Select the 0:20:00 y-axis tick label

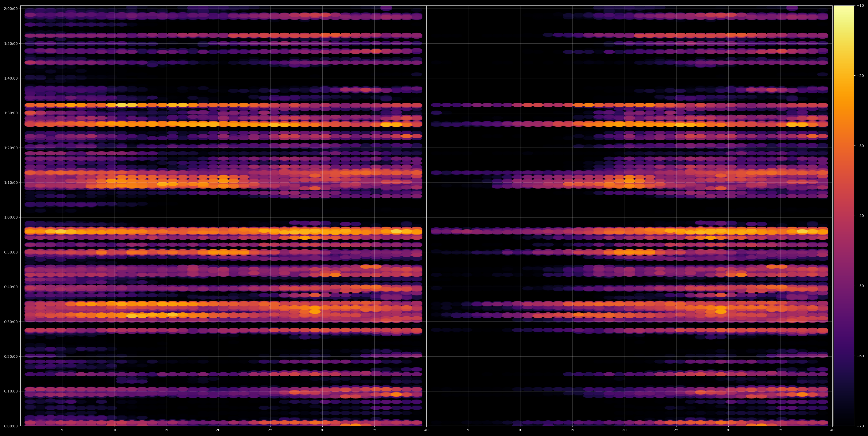point(11,356)
